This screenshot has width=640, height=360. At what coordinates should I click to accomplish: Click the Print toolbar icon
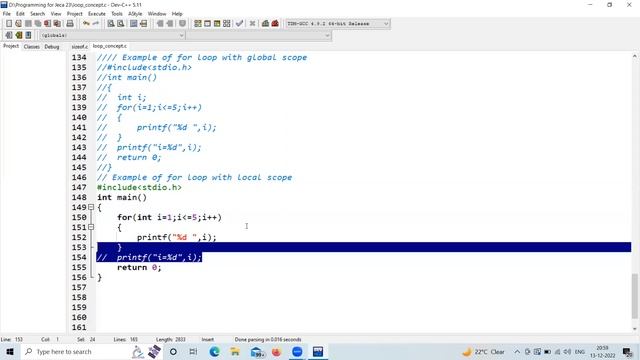[70, 24]
